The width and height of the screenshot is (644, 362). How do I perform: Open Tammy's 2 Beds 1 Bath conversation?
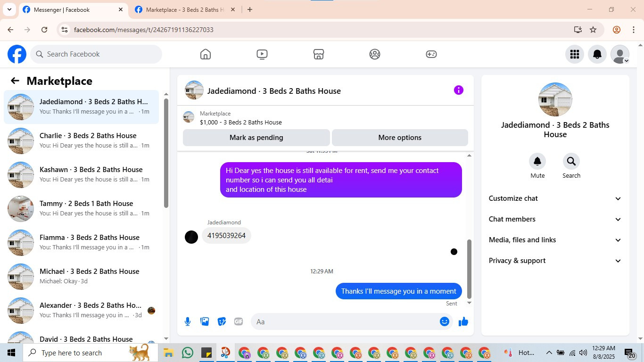[82, 209]
